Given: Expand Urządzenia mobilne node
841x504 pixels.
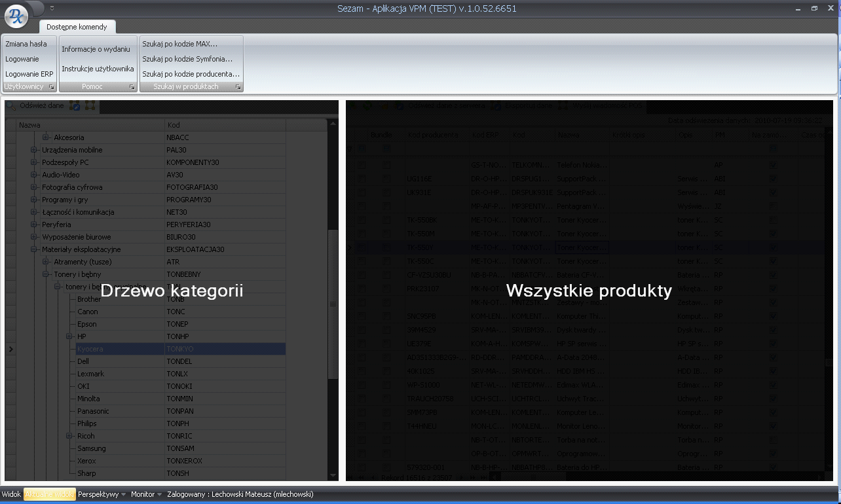Looking at the screenshot, I should tap(34, 150).
